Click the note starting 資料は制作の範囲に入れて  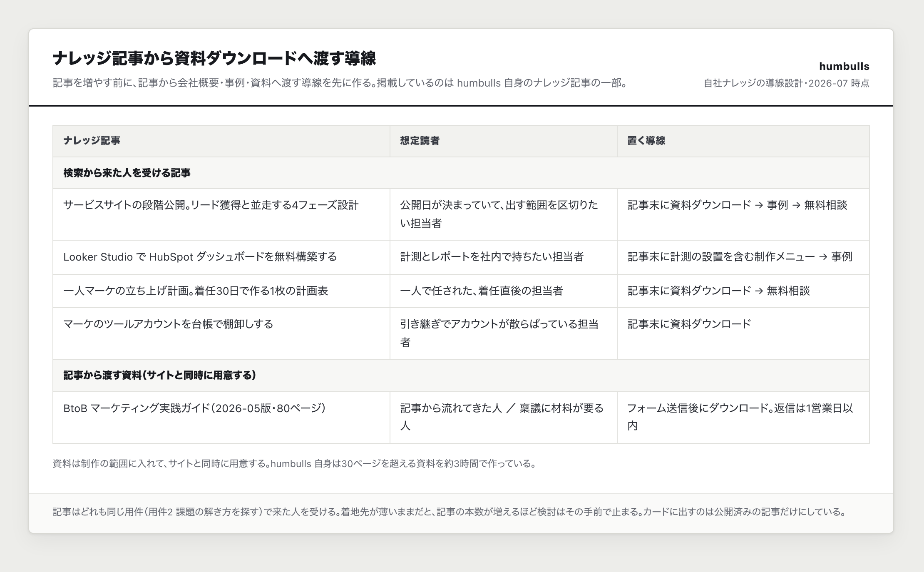coord(295,464)
